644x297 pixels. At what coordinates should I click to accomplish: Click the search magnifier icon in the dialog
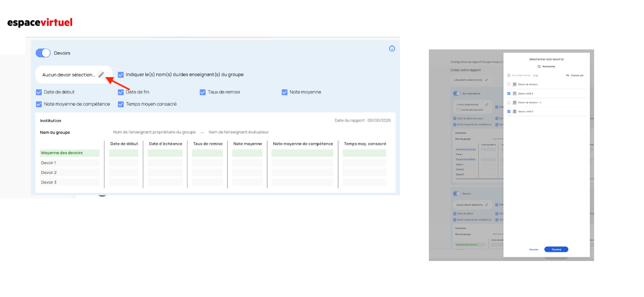pos(539,66)
